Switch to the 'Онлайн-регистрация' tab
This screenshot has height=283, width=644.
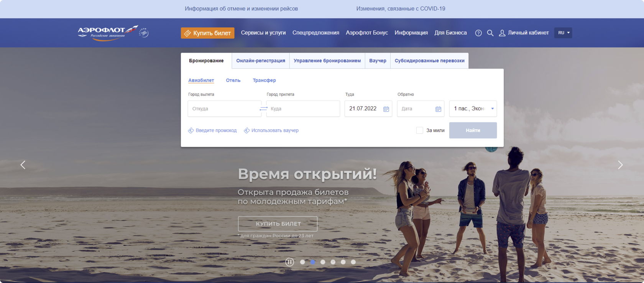click(x=261, y=61)
